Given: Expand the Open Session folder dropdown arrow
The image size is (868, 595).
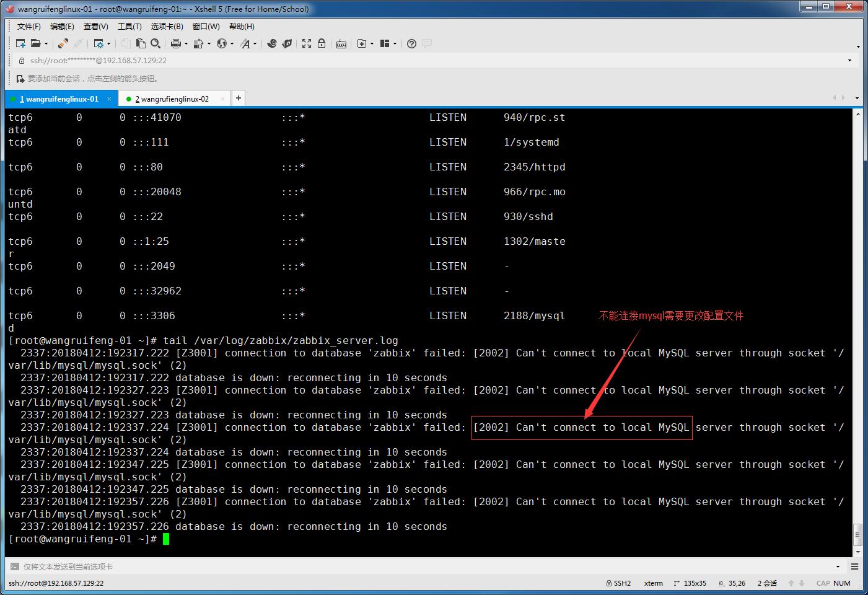Looking at the screenshot, I should pos(46,43).
